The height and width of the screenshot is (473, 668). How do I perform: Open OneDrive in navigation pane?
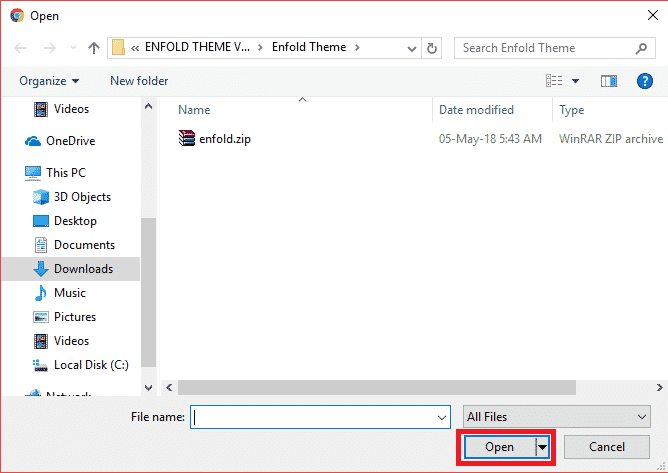[x=70, y=141]
